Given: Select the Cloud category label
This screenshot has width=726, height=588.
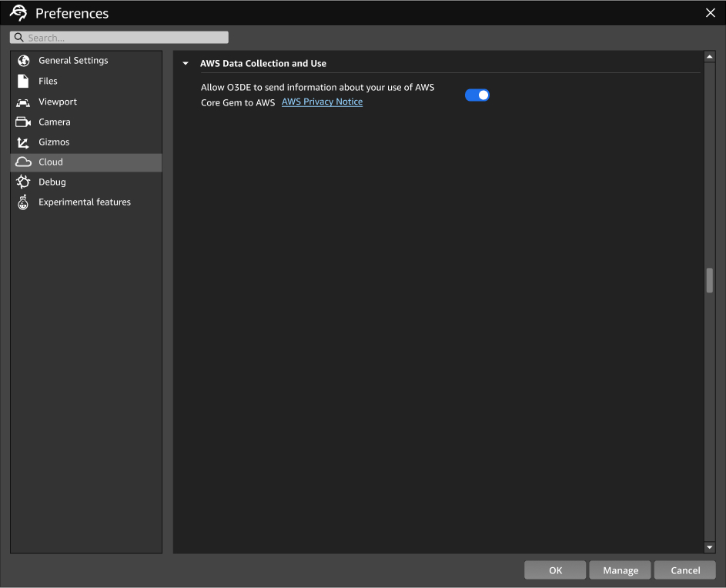Looking at the screenshot, I should click(51, 162).
